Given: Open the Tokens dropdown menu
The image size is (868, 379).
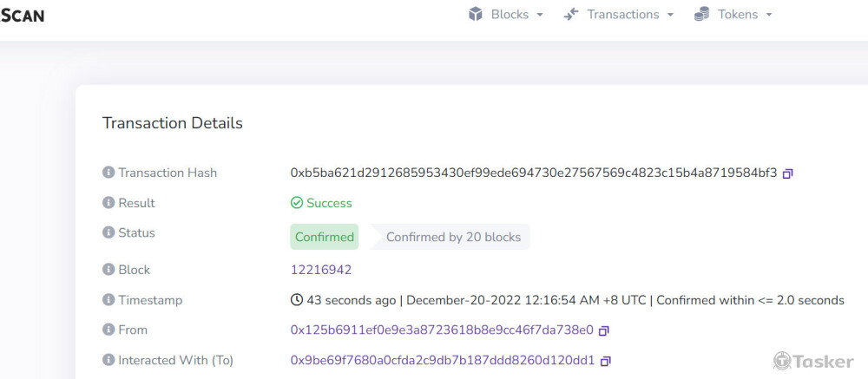Looking at the screenshot, I should 733,15.
